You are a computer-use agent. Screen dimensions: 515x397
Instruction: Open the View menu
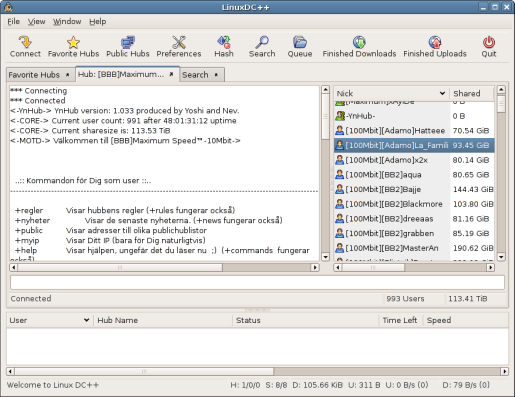[x=36, y=22]
